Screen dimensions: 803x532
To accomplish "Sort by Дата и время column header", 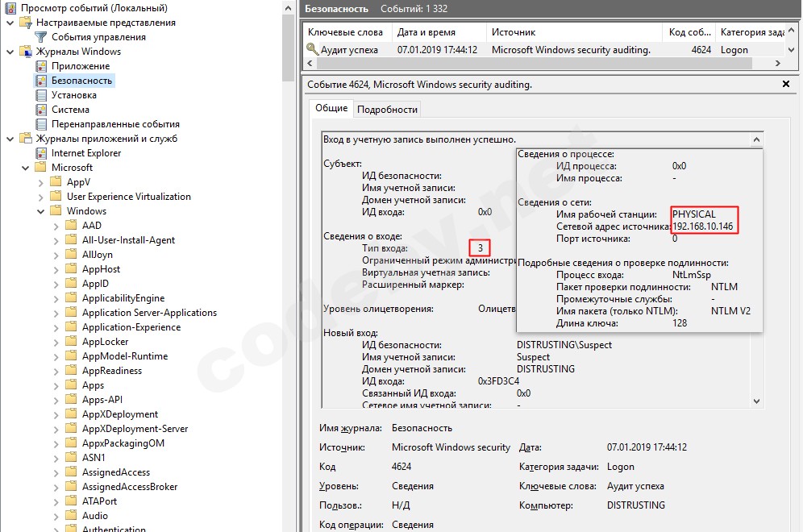I will [439, 32].
